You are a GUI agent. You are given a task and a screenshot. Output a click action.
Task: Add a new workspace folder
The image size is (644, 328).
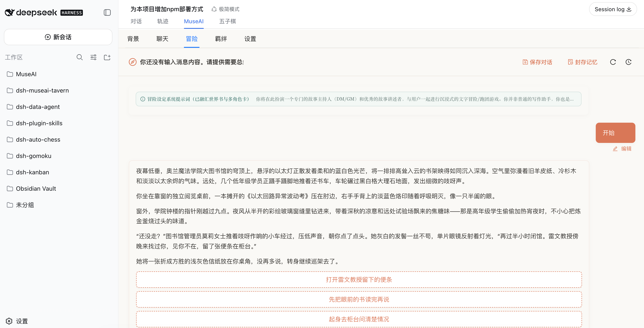[107, 57]
